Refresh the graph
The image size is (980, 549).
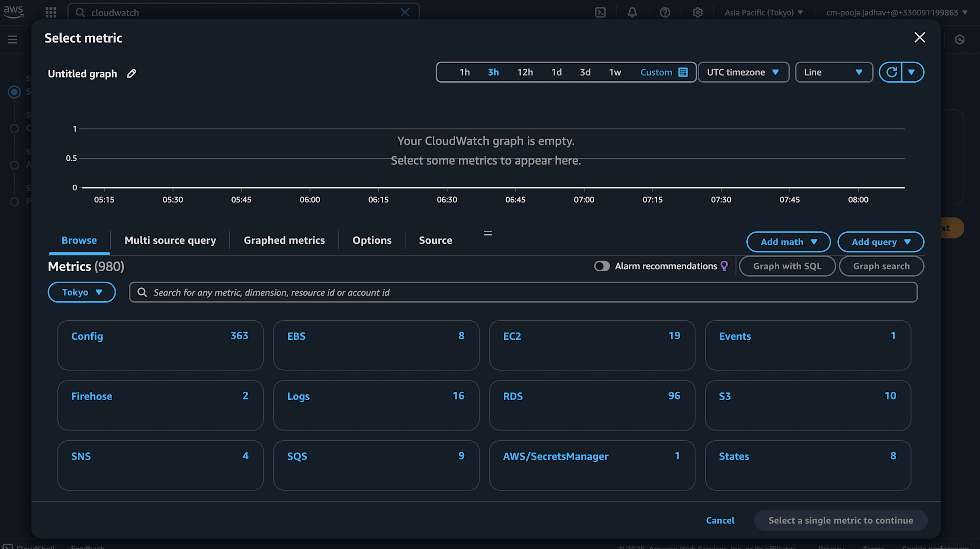tap(891, 72)
